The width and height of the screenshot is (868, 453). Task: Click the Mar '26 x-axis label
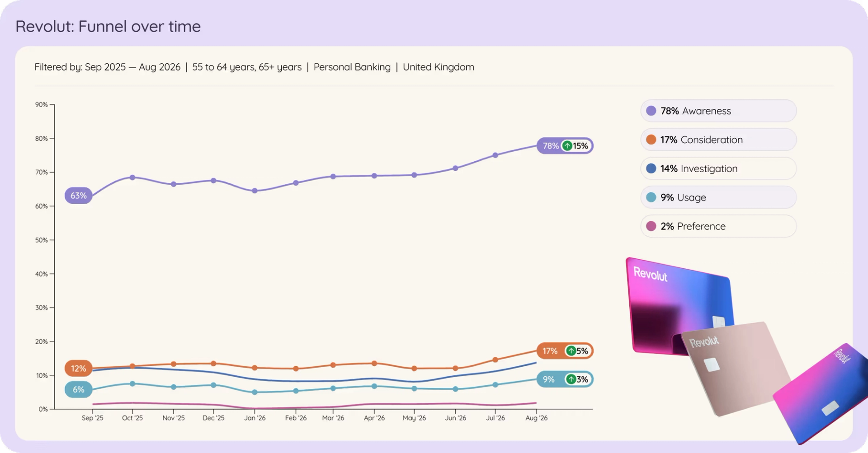333,418
